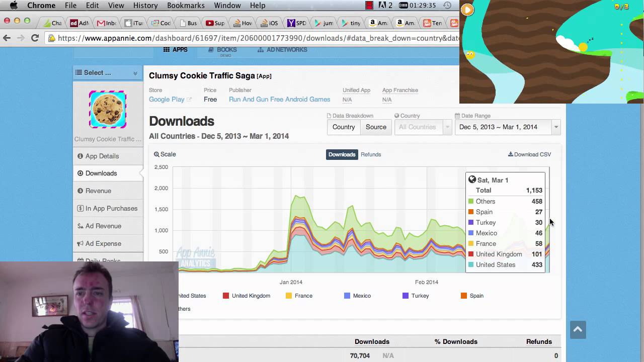Open Revenue in sidebar
This screenshot has width=644, height=362.
pos(108,191)
